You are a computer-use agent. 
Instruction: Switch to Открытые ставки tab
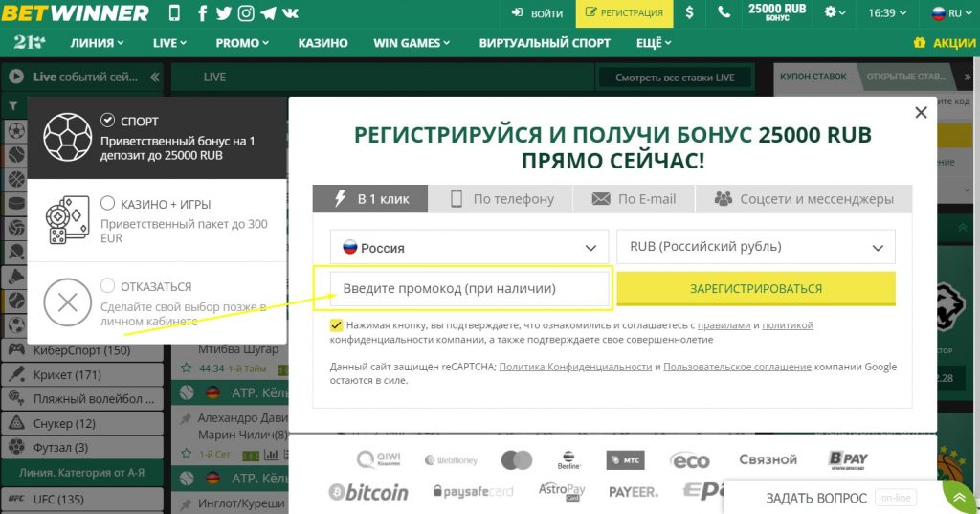pos(905,77)
